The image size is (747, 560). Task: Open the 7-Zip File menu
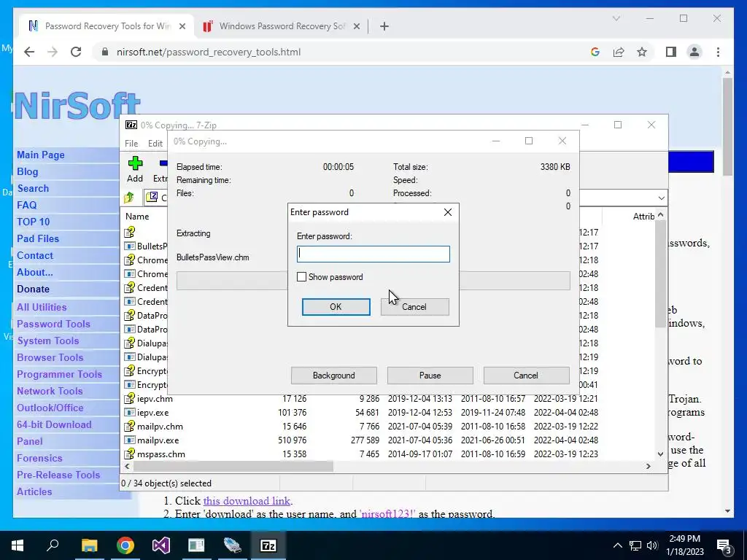(x=131, y=144)
